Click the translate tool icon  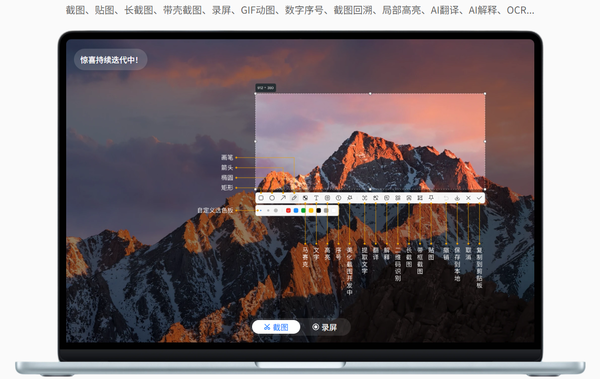coord(375,198)
